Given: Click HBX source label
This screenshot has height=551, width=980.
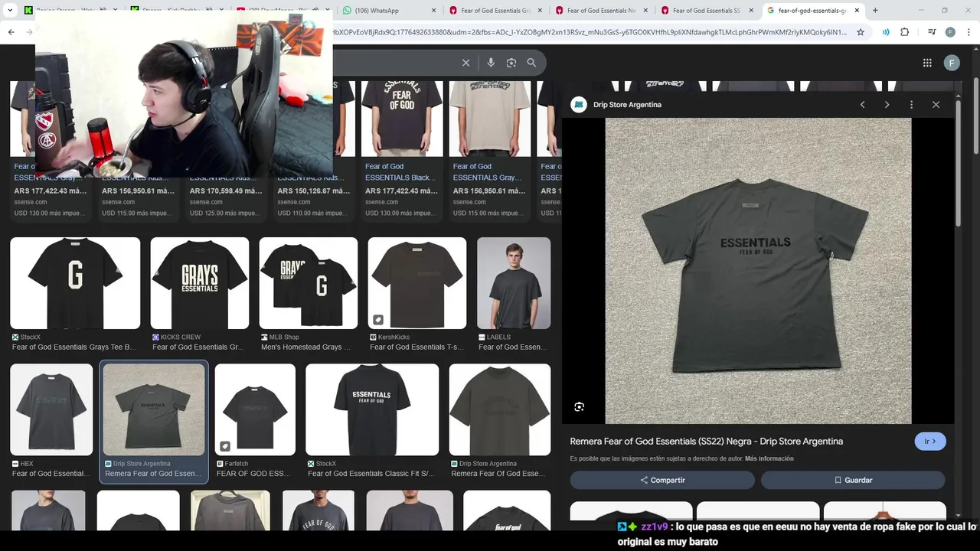Looking at the screenshot, I should click(x=27, y=464).
